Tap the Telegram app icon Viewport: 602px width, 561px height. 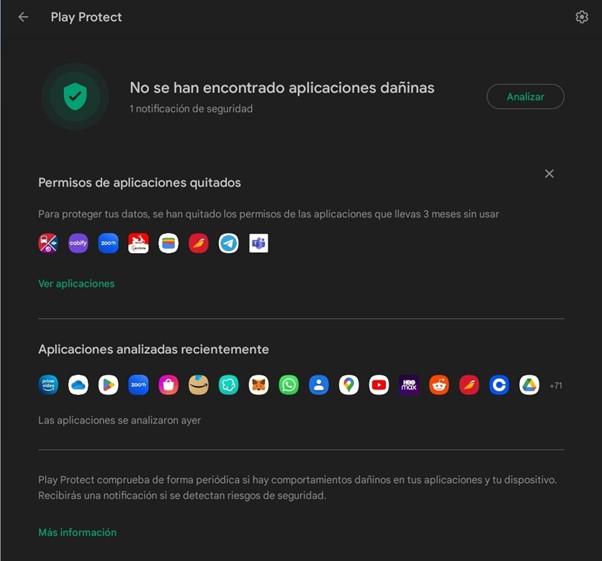[228, 243]
